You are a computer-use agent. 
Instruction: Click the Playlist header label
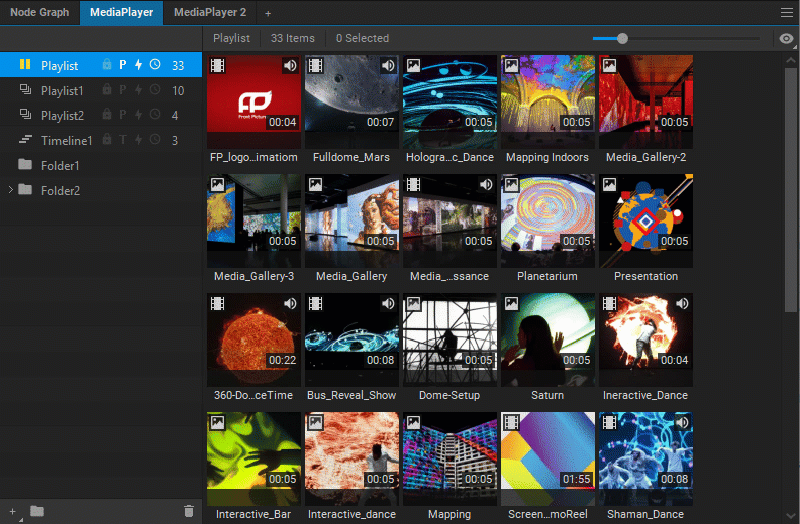pyautogui.click(x=231, y=38)
